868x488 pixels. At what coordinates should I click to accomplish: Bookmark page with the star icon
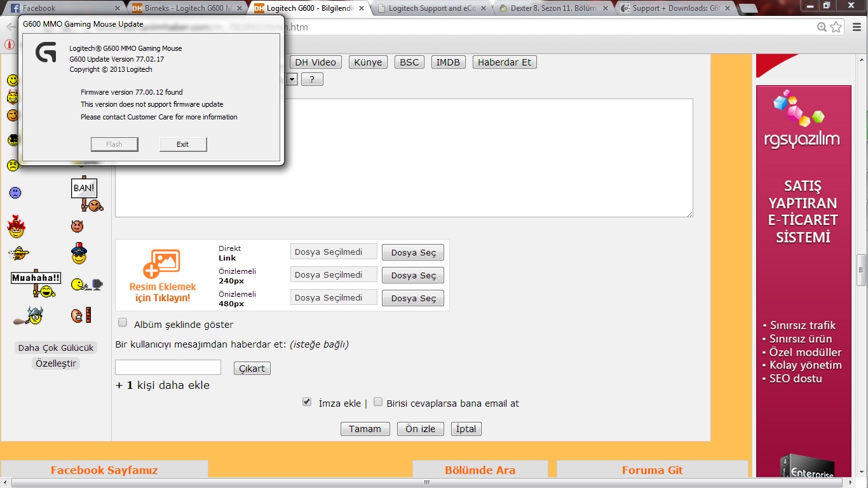pos(836,27)
